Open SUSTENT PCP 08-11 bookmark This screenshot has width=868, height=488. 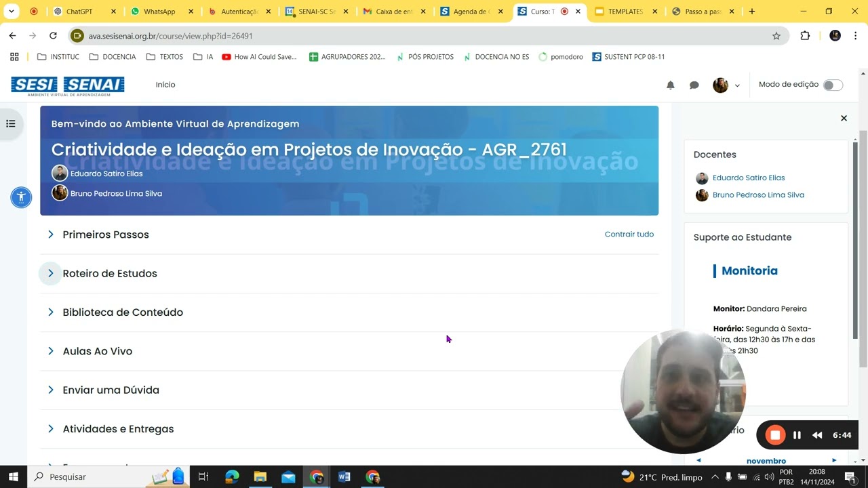pyautogui.click(x=629, y=57)
